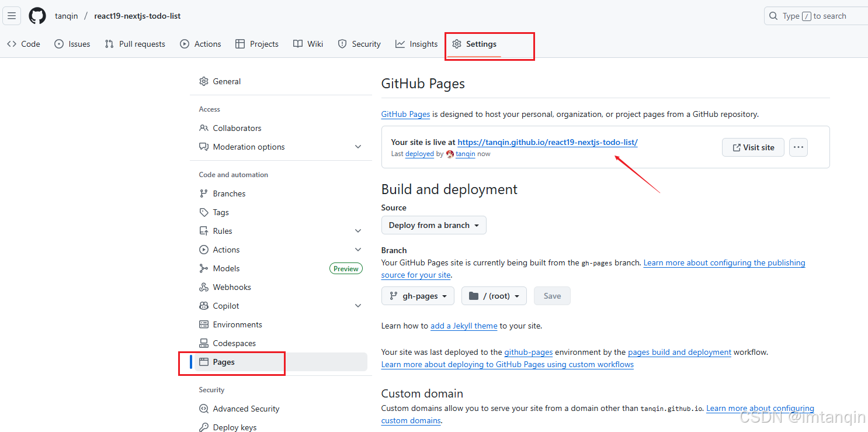Click the Issues circle icon
868x432 pixels.
(59, 44)
